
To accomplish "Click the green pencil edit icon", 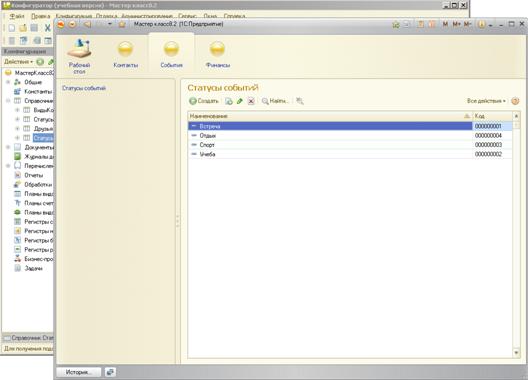I will click(240, 101).
